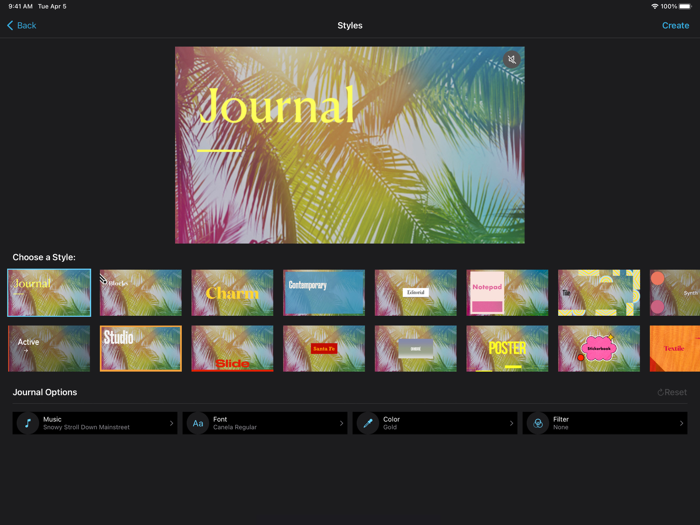The width and height of the screenshot is (700, 525).
Task: Click the 'Journal Options' heading
Action: pos(45,392)
